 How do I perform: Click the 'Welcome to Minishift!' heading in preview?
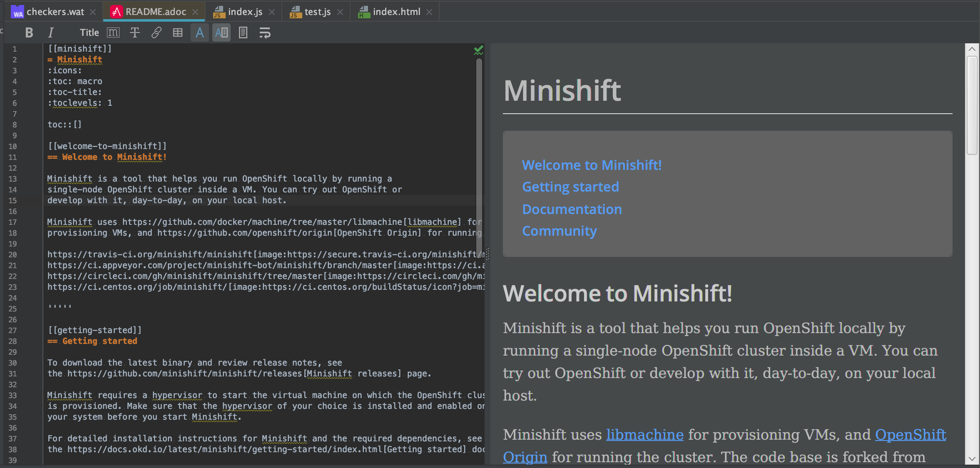click(x=617, y=293)
